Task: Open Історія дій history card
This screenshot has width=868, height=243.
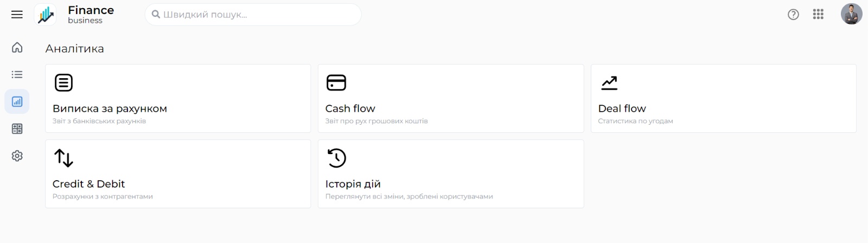Action: tap(451, 174)
